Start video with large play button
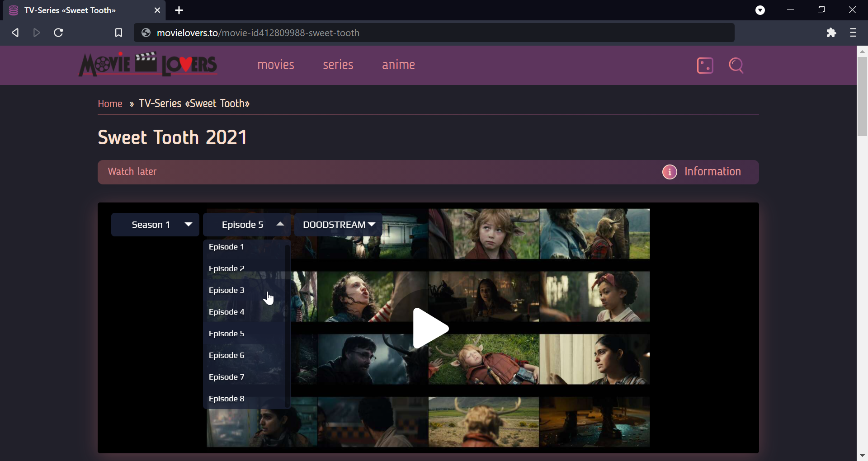The image size is (868, 461). (430, 329)
